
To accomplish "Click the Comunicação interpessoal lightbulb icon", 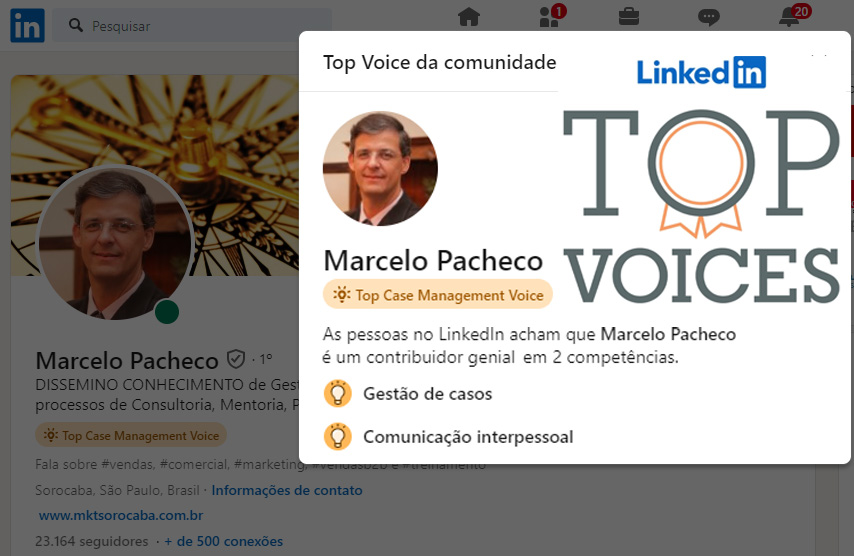I will pyautogui.click(x=338, y=436).
